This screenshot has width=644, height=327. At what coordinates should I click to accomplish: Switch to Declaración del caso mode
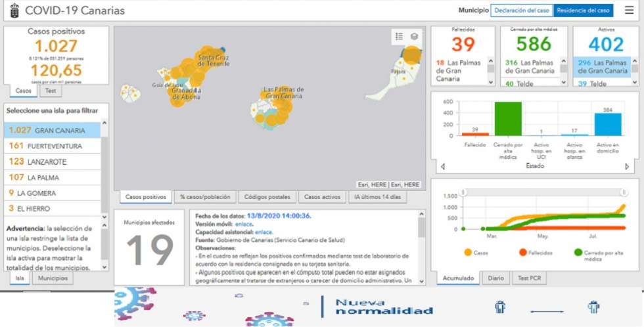point(522,11)
